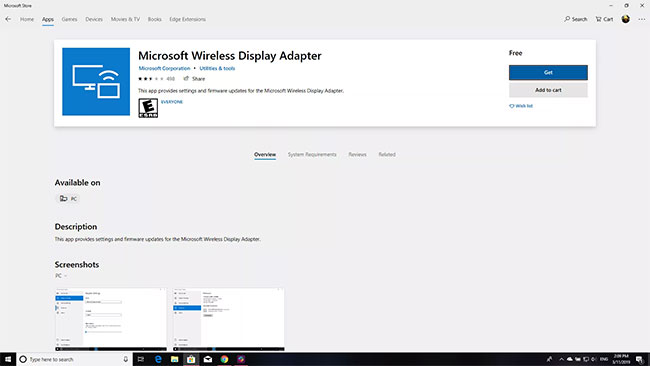650x366 pixels.
Task: Open File Explorer from taskbar
Action: pyautogui.click(x=175, y=359)
